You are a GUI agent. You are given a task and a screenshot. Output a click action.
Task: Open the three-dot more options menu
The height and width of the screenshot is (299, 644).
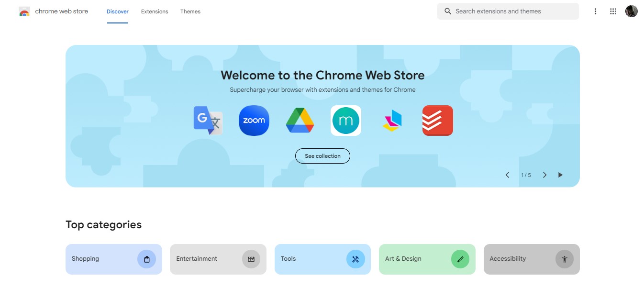595,11
